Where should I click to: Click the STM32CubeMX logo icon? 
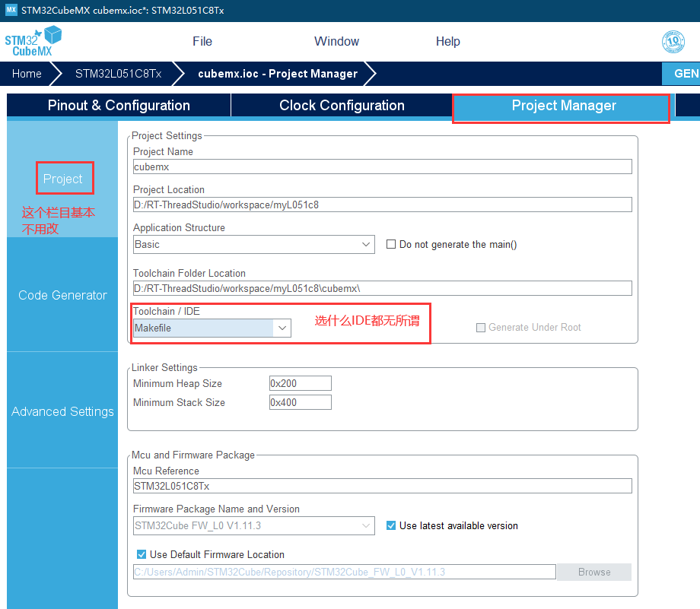click(x=33, y=42)
